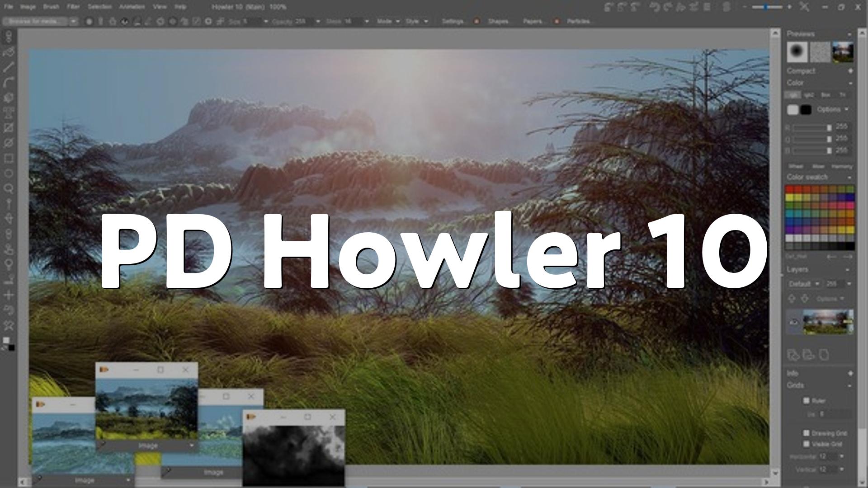
Task: Click the R red channel slider
Action: pos(812,128)
